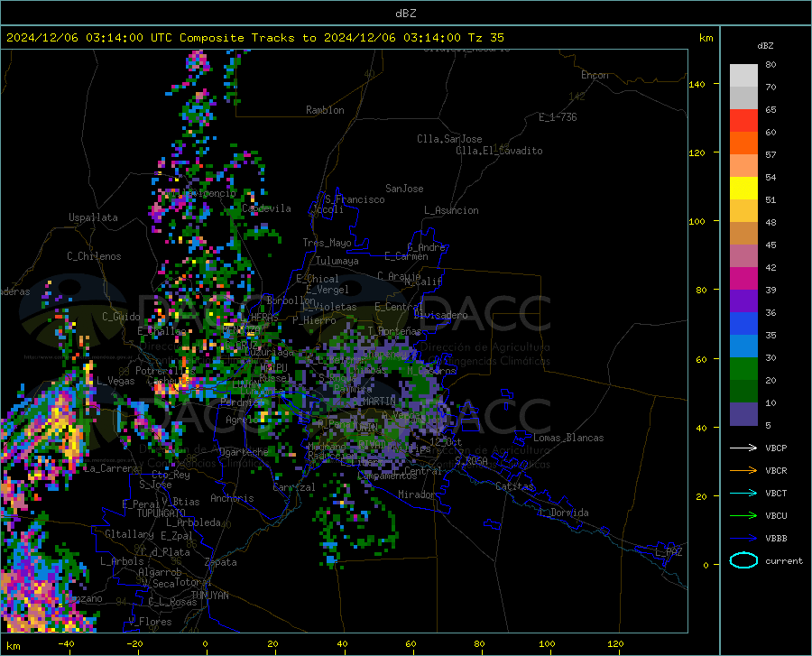
Task: Click the cyan VBCT arrow in legend
Action: pyautogui.click(x=743, y=493)
